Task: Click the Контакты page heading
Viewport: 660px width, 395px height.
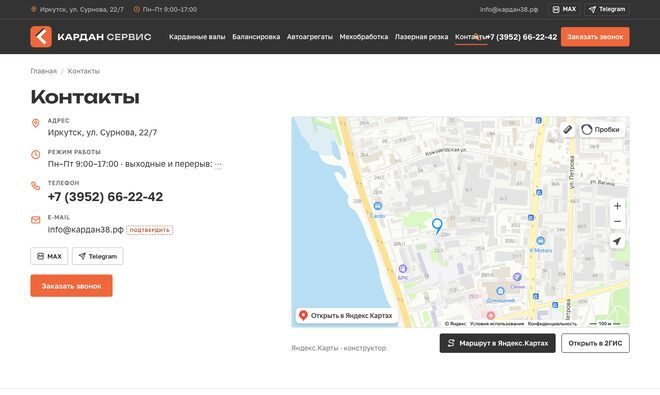Action: click(85, 97)
